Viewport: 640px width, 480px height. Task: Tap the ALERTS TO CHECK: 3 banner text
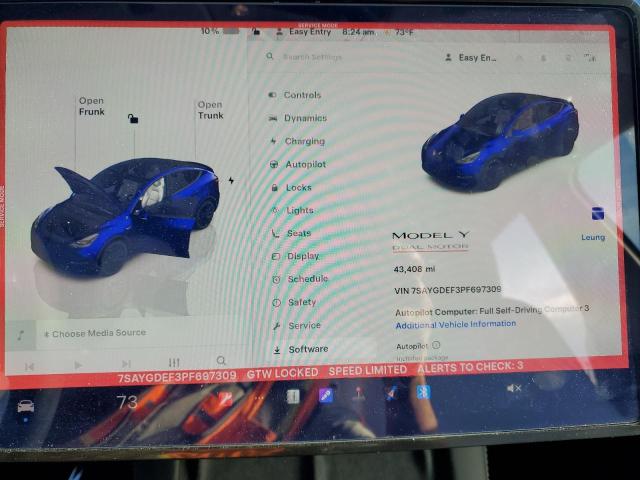pyautogui.click(x=470, y=367)
